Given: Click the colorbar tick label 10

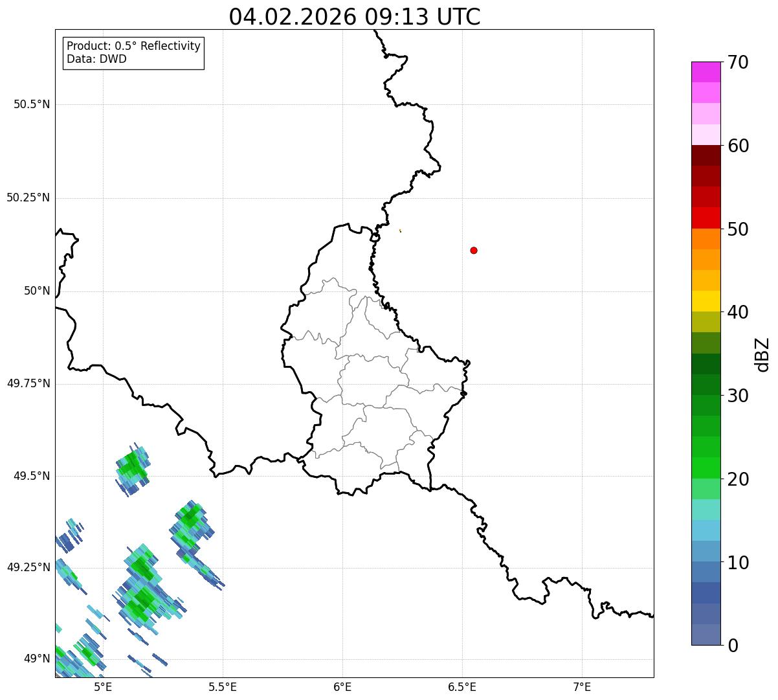Looking at the screenshot, I should coord(738,563).
